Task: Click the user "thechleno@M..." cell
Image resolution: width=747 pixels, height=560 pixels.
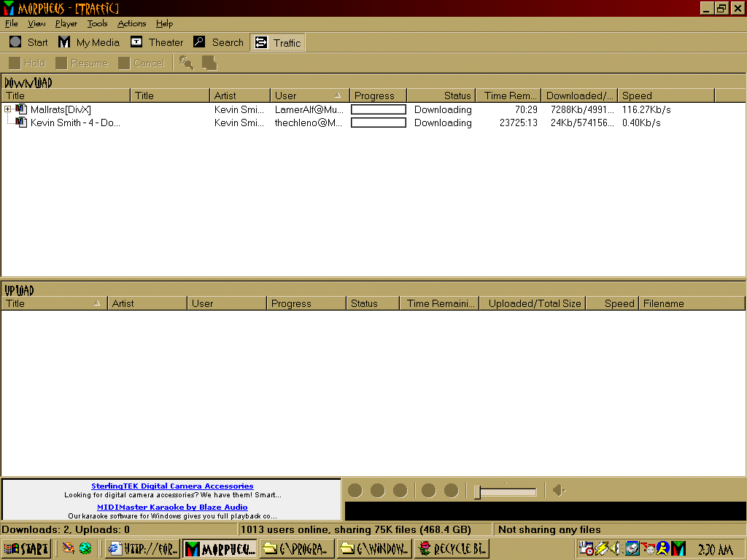Action: pyautogui.click(x=309, y=122)
